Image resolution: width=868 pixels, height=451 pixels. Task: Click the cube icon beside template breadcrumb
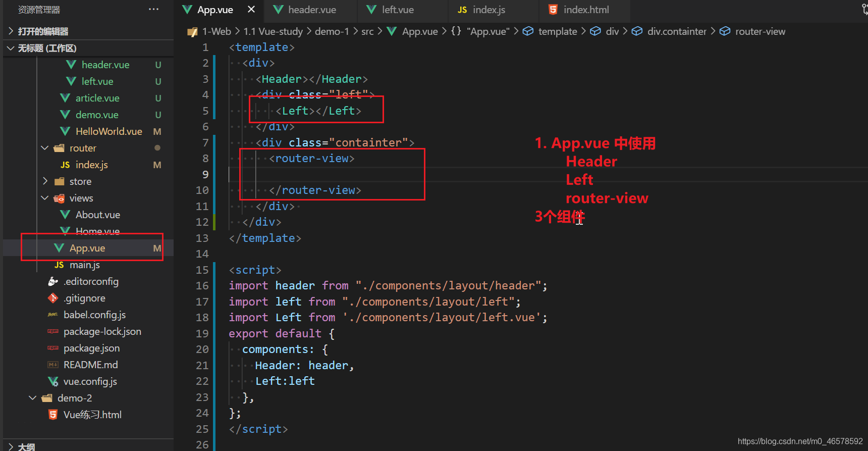click(528, 31)
